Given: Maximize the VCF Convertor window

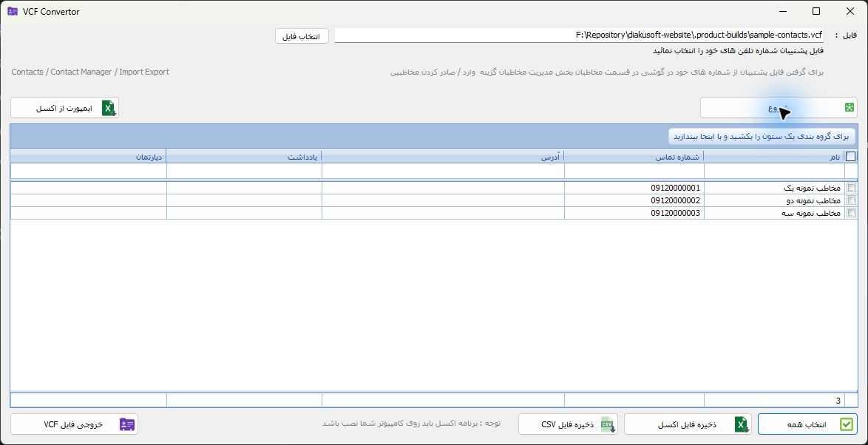Looking at the screenshot, I should tap(816, 11).
